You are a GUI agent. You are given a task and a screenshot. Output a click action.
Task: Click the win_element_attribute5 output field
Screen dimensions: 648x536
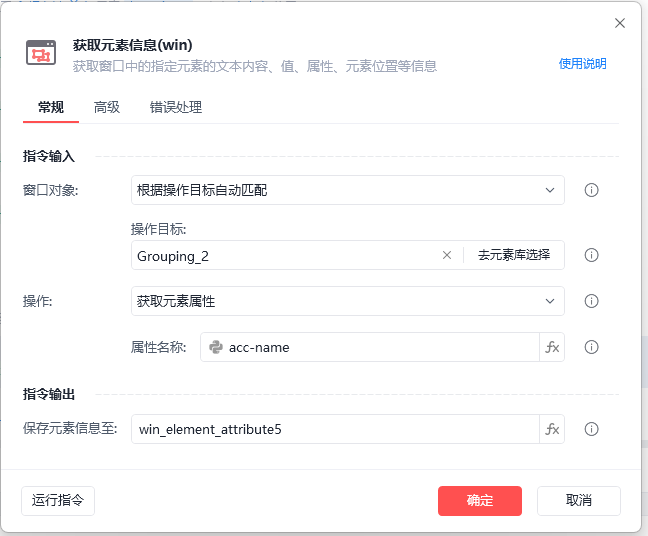coord(336,429)
